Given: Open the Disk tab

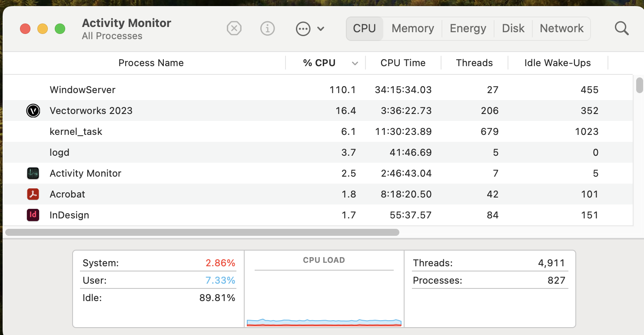Looking at the screenshot, I should pyautogui.click(x=513, y=29).
